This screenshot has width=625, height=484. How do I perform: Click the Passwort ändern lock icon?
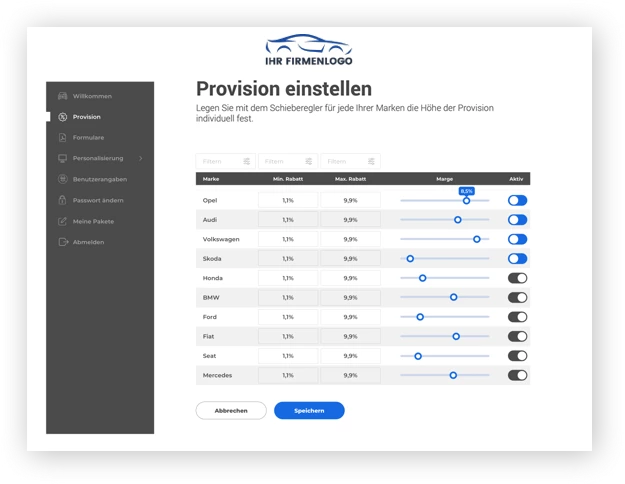coord(63,200)
